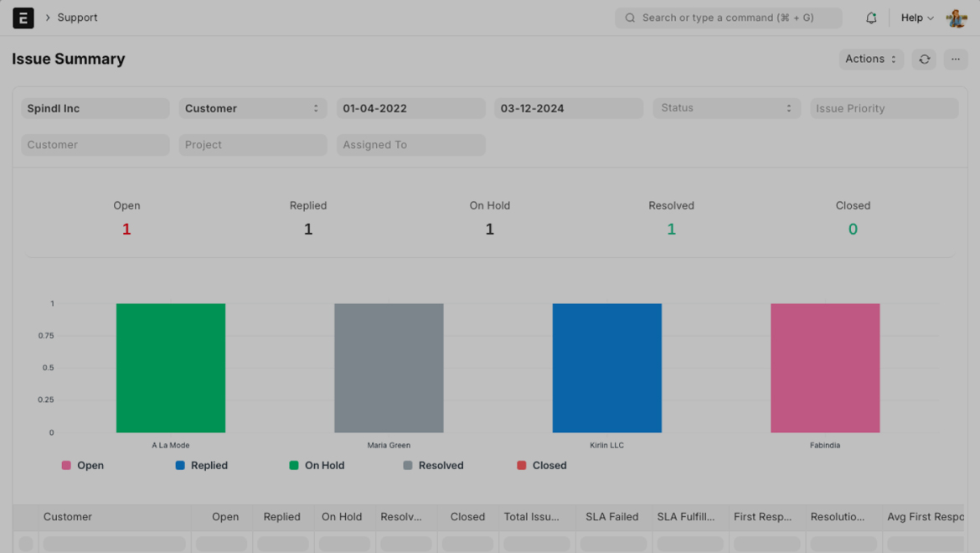This screenshot has width=980, height=553.
Task: Open the three-dots more options menu
Action: [956, 59]
